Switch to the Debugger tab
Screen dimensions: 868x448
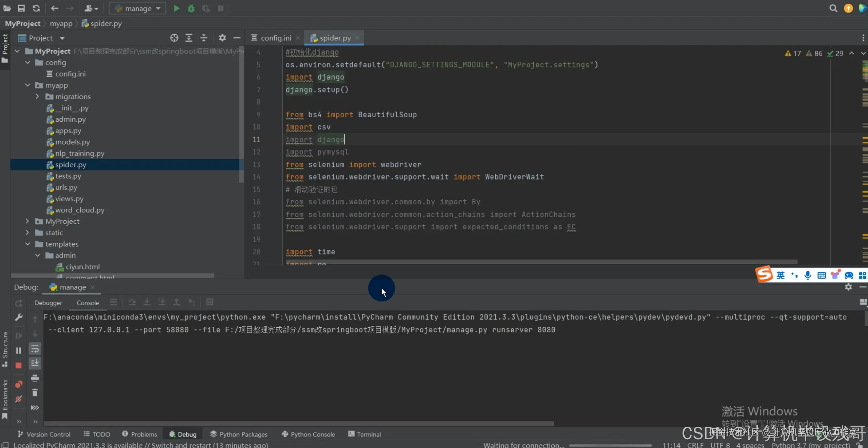point(48,303)
